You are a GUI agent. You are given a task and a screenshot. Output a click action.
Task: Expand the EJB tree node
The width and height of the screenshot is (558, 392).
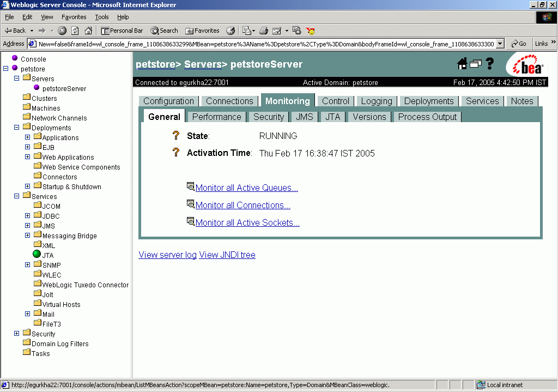[x=27, y=147]
